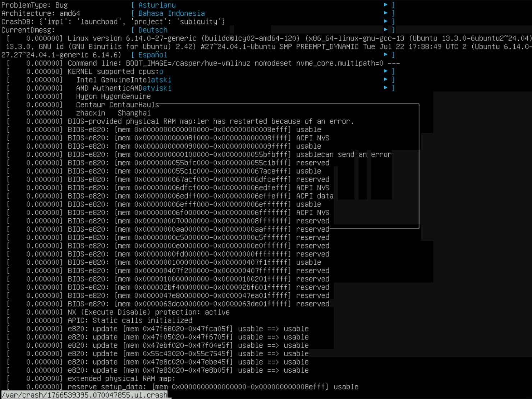Select Deutsch as the language
Image resolution: width=532 pixels, height=399 pixels.
(x=153, y=30)
